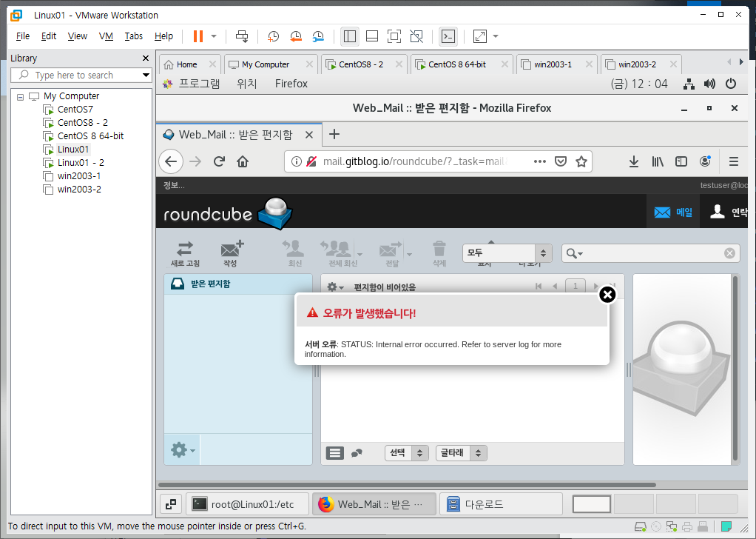Open the 프로그램 menu in GNOME

click(x=192, y=84)
